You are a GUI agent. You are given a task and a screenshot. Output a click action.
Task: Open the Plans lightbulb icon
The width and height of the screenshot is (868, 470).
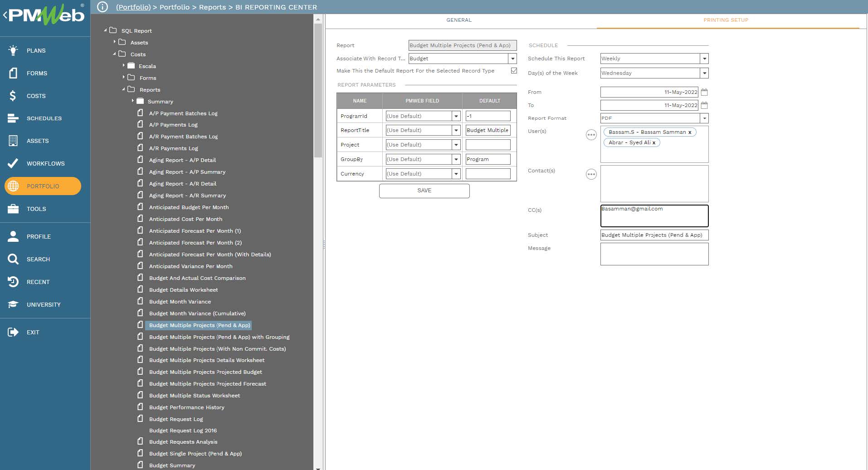[13, 50]
